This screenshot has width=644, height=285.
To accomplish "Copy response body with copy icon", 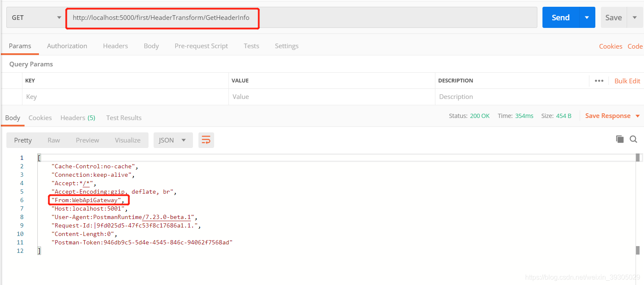I will point(620,139).
